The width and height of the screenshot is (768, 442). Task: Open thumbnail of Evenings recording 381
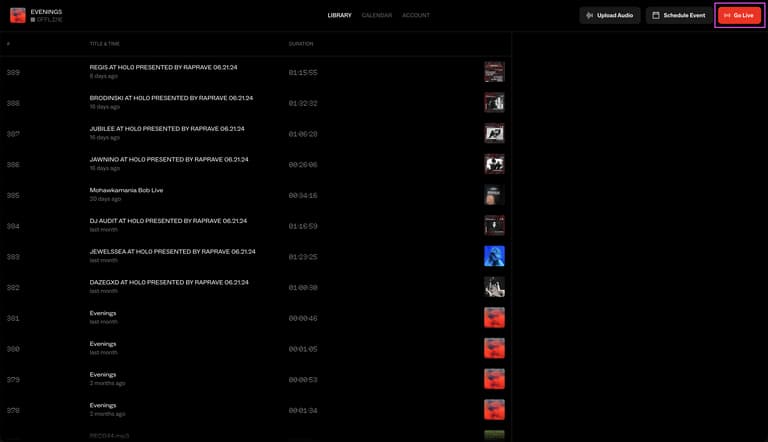[494, 318]
